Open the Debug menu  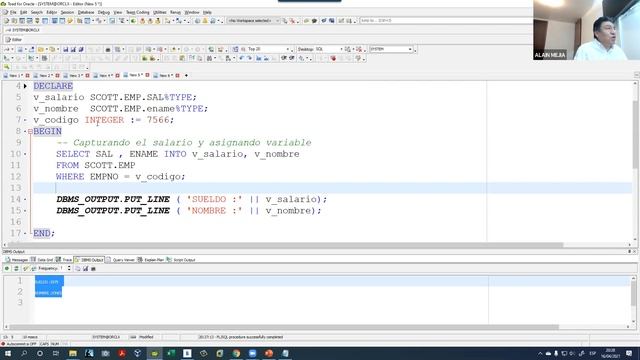tap(104, 12)
